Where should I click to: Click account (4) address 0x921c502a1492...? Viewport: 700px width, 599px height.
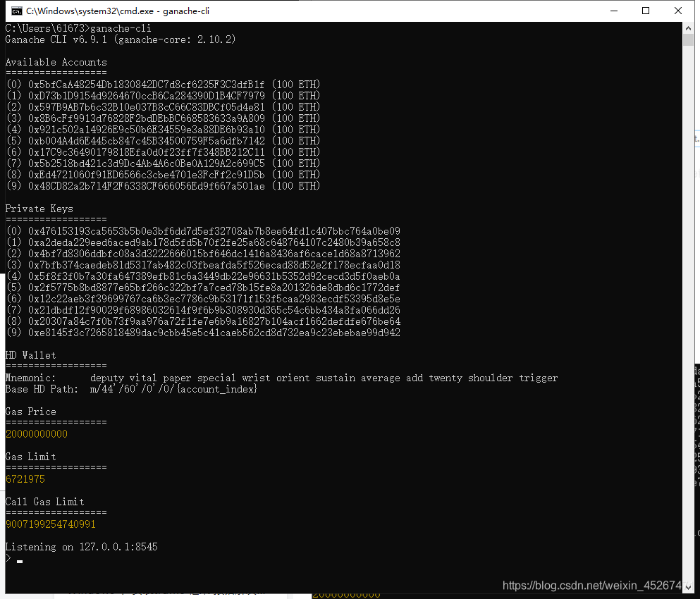(147, 130)
